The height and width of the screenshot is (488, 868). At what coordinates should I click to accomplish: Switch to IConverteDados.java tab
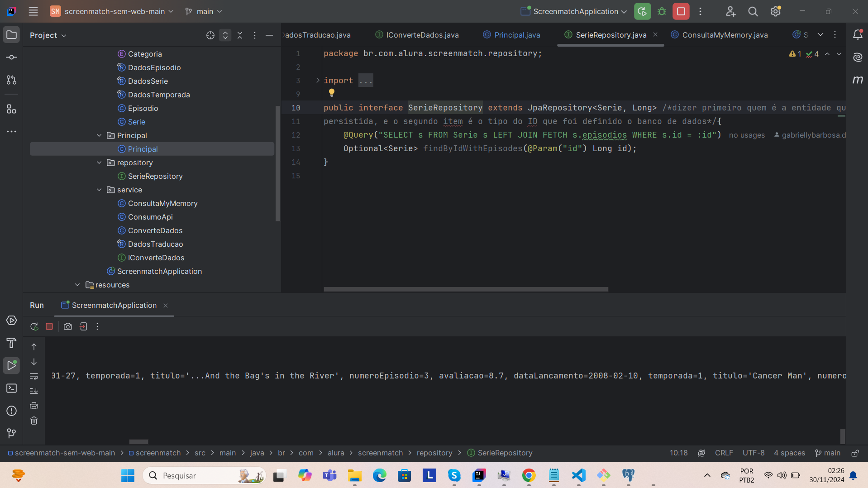point(417,35)
